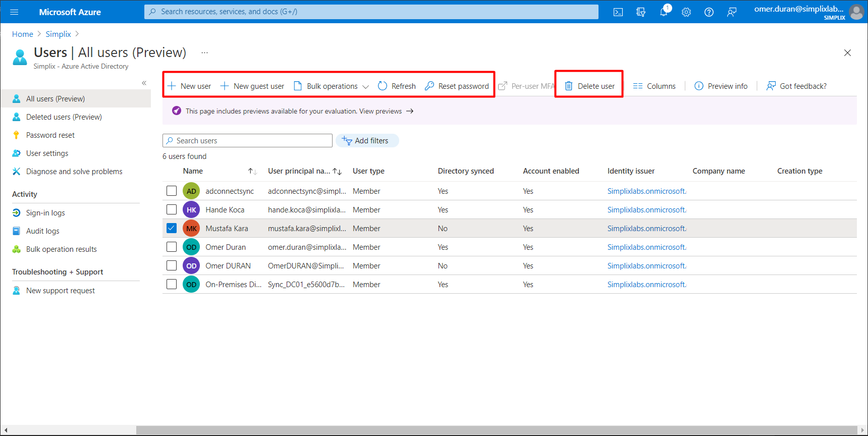Image resolution: width=868 pixels, height=436 pixels.
Task: Open user On-Premises Di...
Action: coord(234,285)
